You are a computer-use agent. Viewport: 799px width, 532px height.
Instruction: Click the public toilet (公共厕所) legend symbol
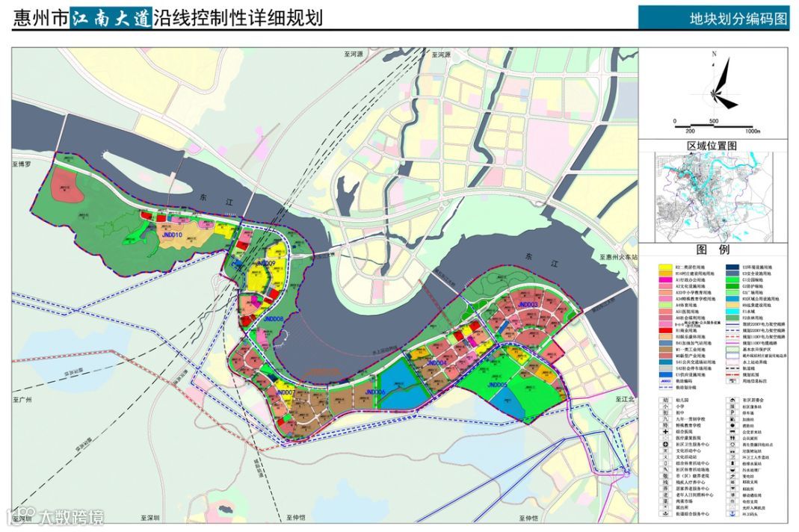click(732, 439)
